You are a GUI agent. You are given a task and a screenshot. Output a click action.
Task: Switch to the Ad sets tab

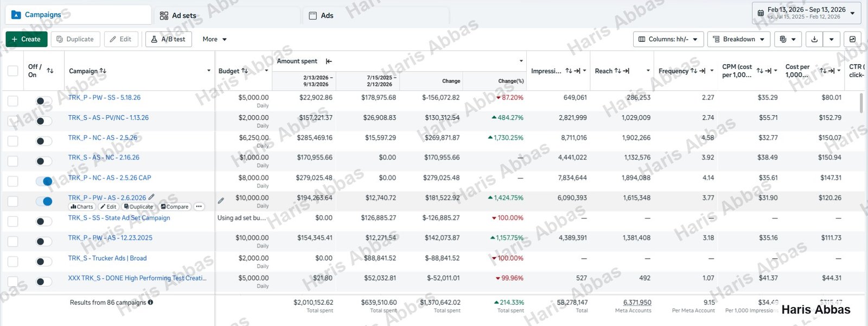[x=227, y=15]
